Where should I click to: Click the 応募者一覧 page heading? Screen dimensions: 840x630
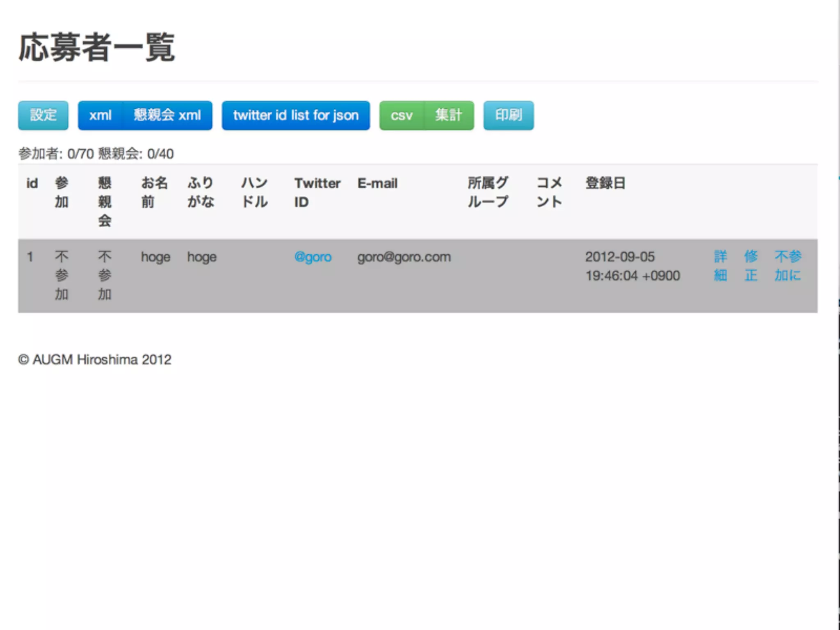click(x=97, y=48)
